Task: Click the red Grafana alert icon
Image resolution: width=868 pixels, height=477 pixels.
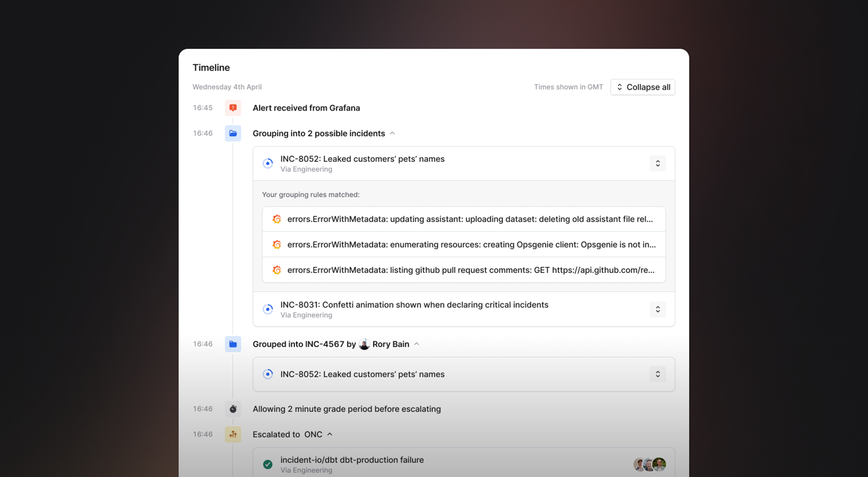Action: (233, 108)
